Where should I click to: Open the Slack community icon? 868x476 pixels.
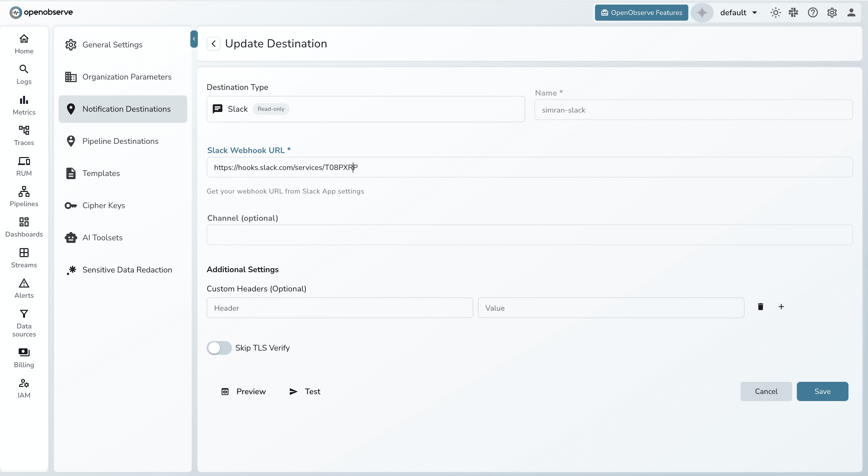click(794, 13)
